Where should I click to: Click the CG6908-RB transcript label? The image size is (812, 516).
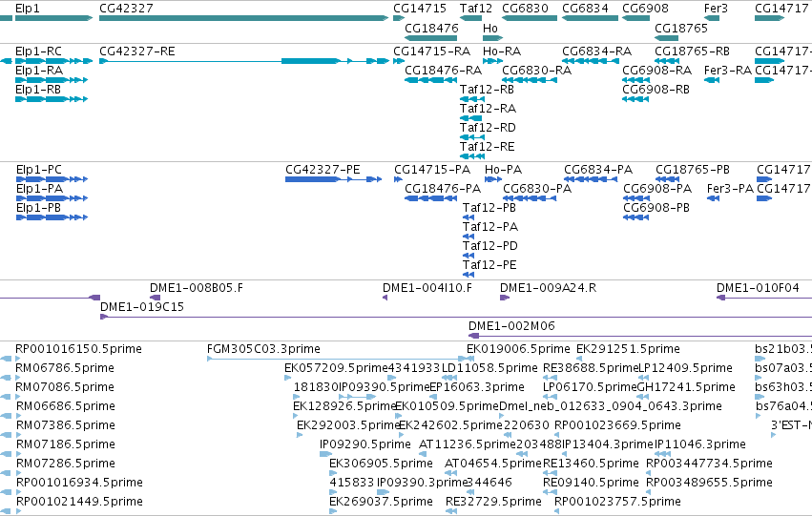(x=656, y=90)
